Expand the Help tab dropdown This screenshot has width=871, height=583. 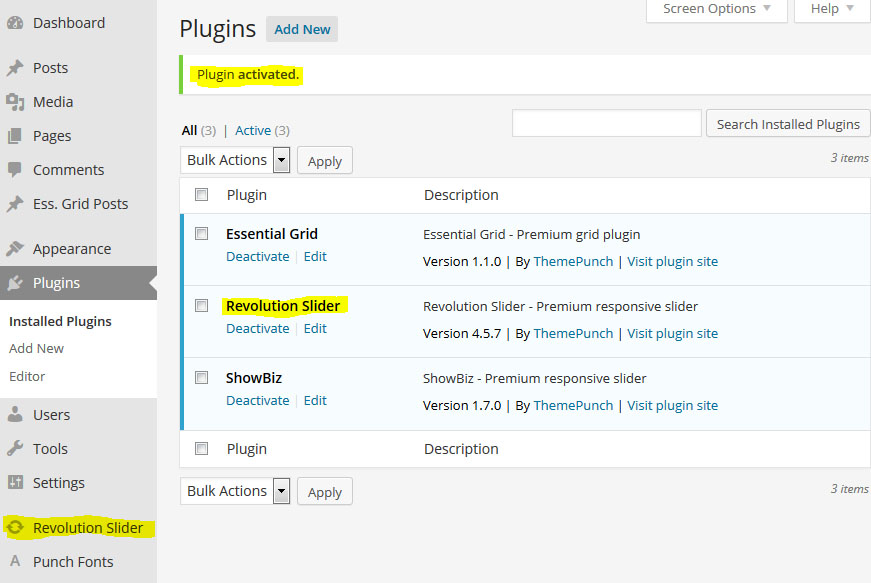point(832,9)
